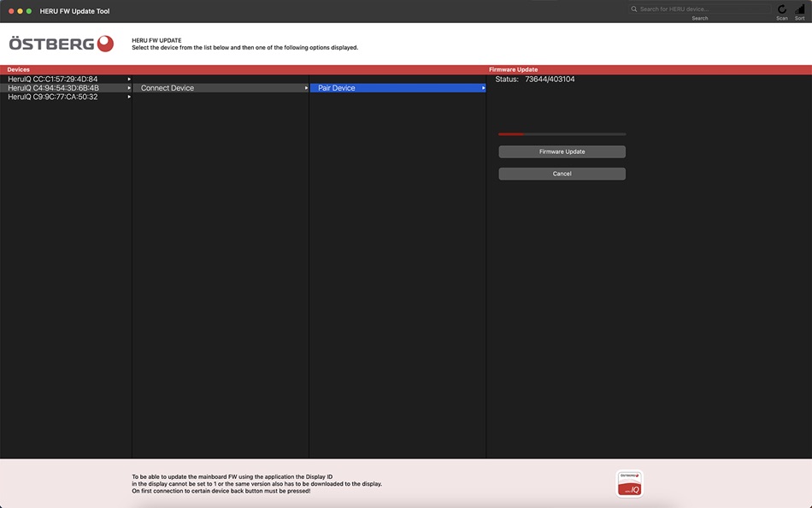Image resolution: width=812 pixels, height=508 pixels.
Task: Select device HeruIQ CC:C1:57:29:4D:84
Action: tap(66, 80)
